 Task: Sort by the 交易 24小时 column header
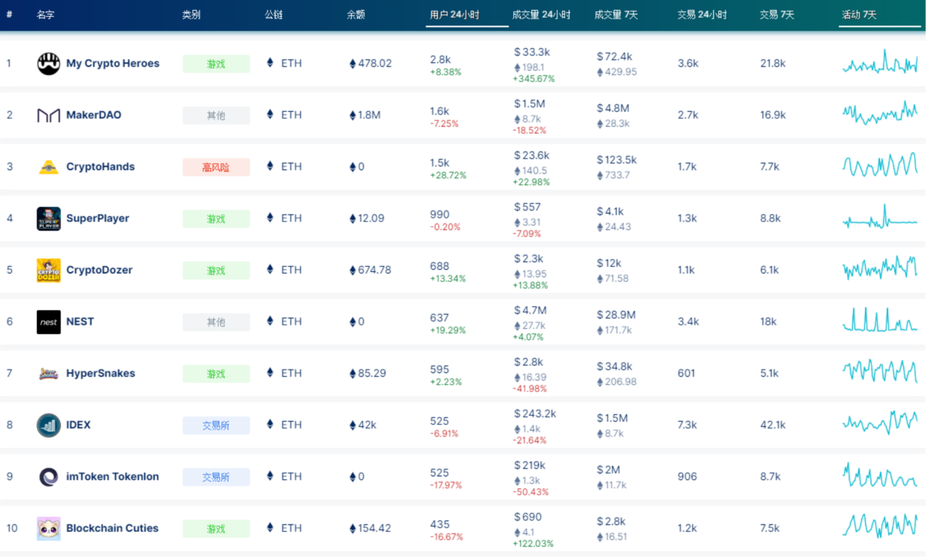pyautogui.click(x=702, y=15)
